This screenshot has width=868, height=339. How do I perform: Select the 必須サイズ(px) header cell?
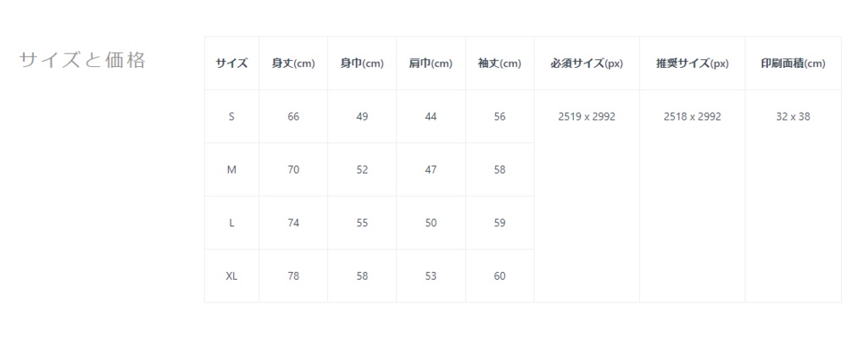point(587,63)
